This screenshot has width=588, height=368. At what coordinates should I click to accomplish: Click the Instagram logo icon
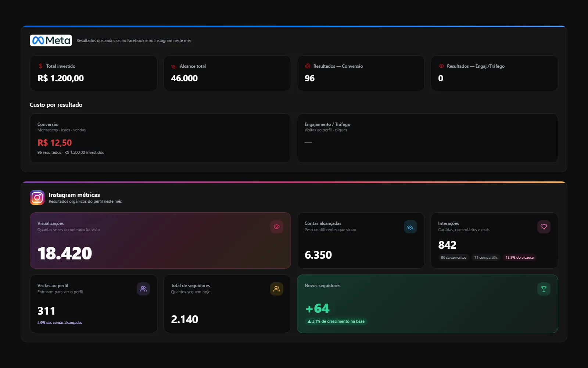(37, 198)
